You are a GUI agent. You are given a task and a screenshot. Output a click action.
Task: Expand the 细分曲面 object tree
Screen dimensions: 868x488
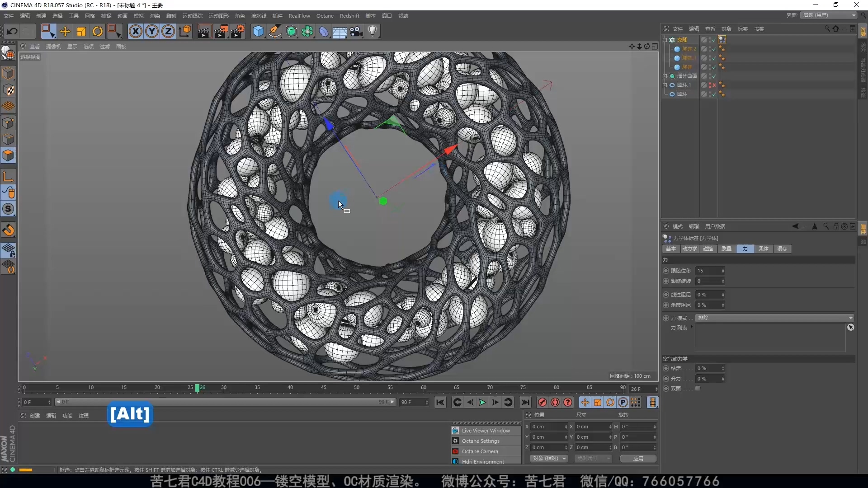pos(665,76)
